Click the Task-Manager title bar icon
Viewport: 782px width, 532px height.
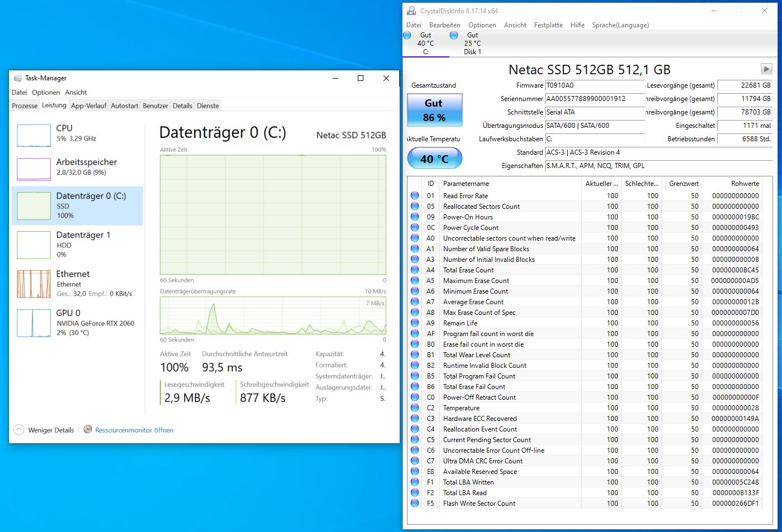click(18, 78)
